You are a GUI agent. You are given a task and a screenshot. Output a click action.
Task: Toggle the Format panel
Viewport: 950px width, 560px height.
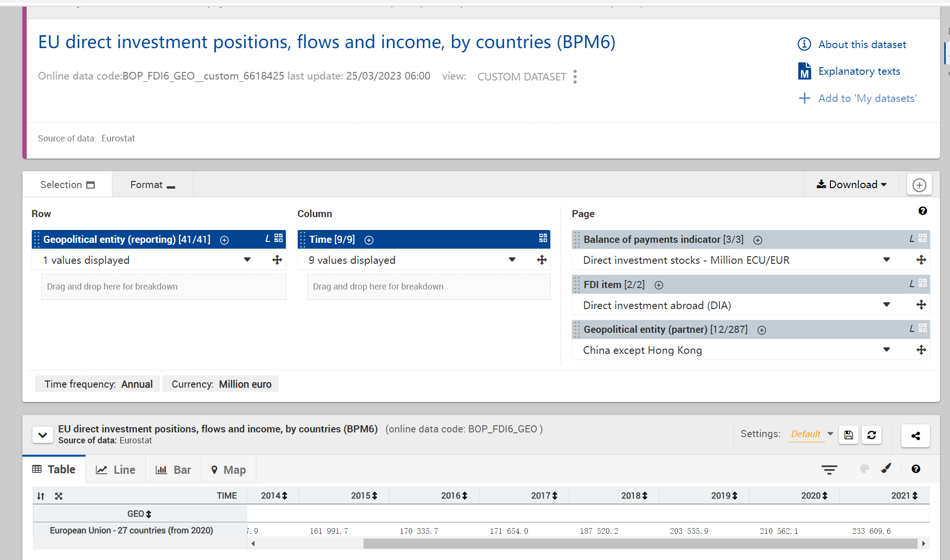(x=152, y=185)
